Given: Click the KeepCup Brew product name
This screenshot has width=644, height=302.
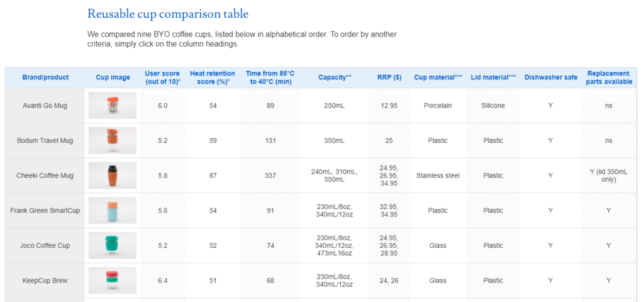Looking at the screenshot, I should point(45,281).
